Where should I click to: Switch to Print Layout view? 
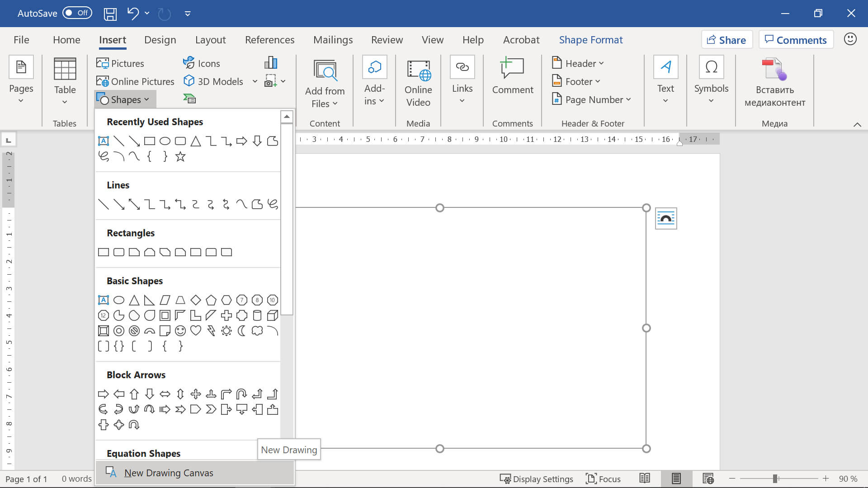pos(676,479)
